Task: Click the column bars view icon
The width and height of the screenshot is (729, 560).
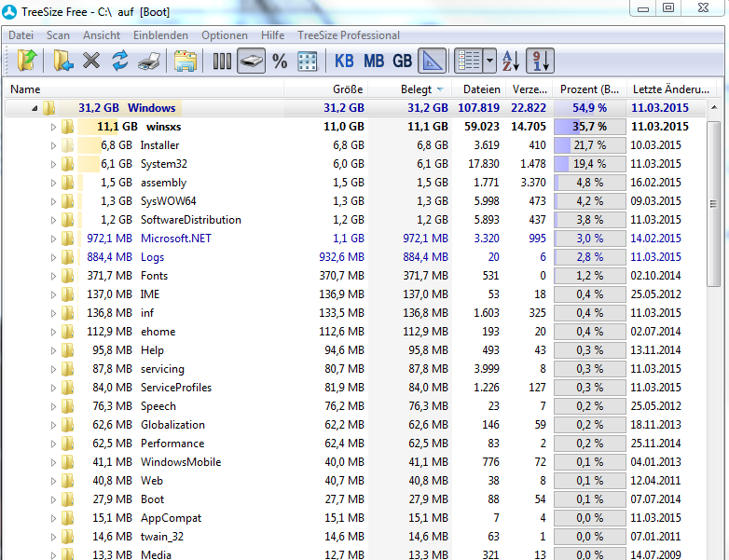Action: 222,61
